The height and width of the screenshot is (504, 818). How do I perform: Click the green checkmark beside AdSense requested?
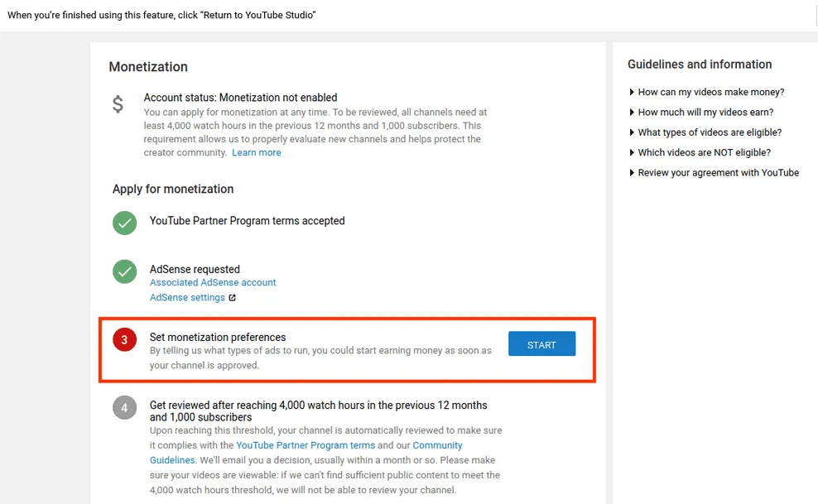coord(124,271)
